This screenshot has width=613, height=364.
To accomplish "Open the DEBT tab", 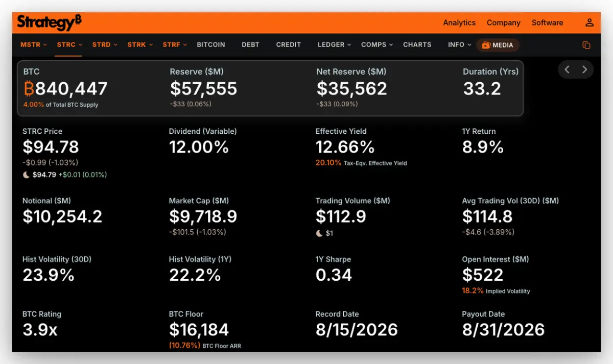I will pyautogui.click(x=250, y=45).
